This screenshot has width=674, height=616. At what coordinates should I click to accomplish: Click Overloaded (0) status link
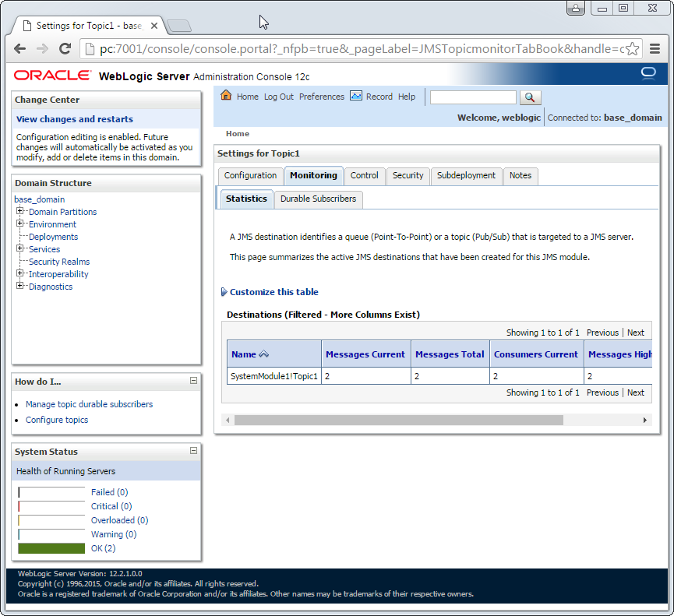(x=119, y=520)
